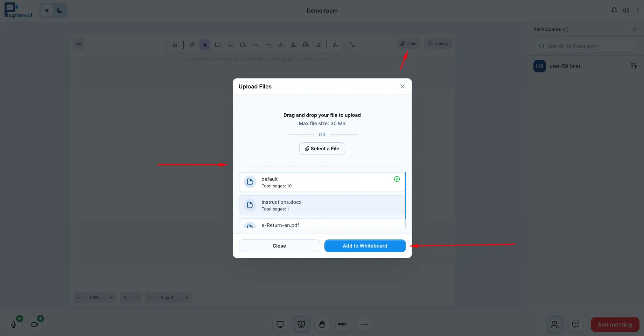Viewport: 644px width, 336px height.
Task: Toggle the lock canvas control
Action: tap(175, 45)
